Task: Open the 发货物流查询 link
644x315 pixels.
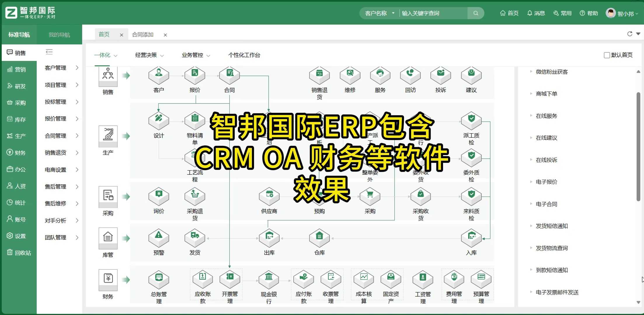Action: (x=552, y=248)
